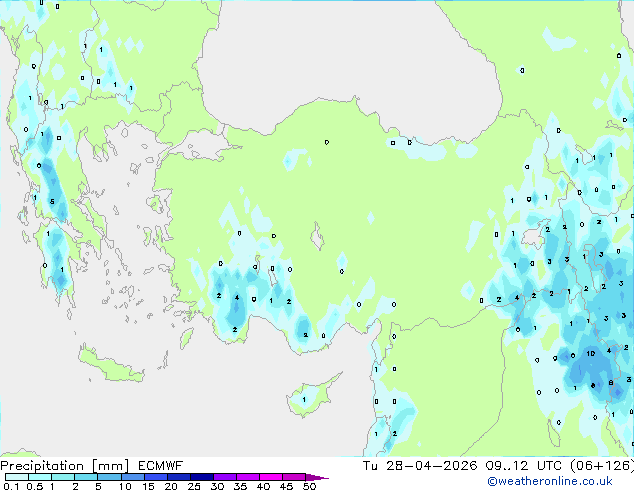The height and width of the screenshot is (490, 634).
Task: Select the 30 to 35 mm legend swatch
Action: (x=224, y=477)
